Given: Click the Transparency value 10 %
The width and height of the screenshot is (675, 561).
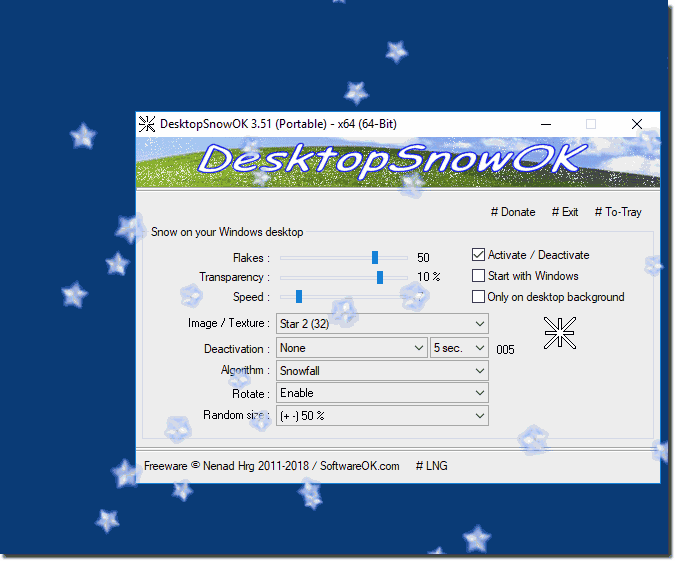Looking at the screenshot, I should 428,276.
